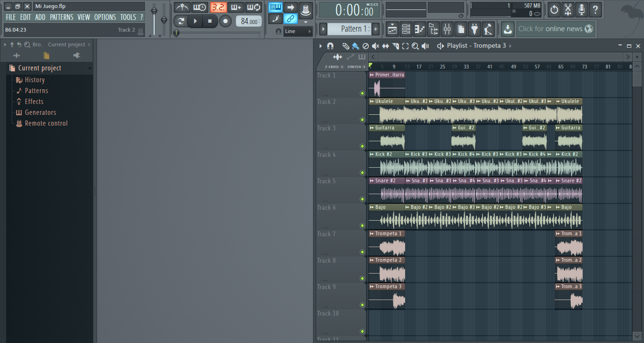Click the Record button
The height and width of the screenshot is (343, 644).
[x=226, y=21]
